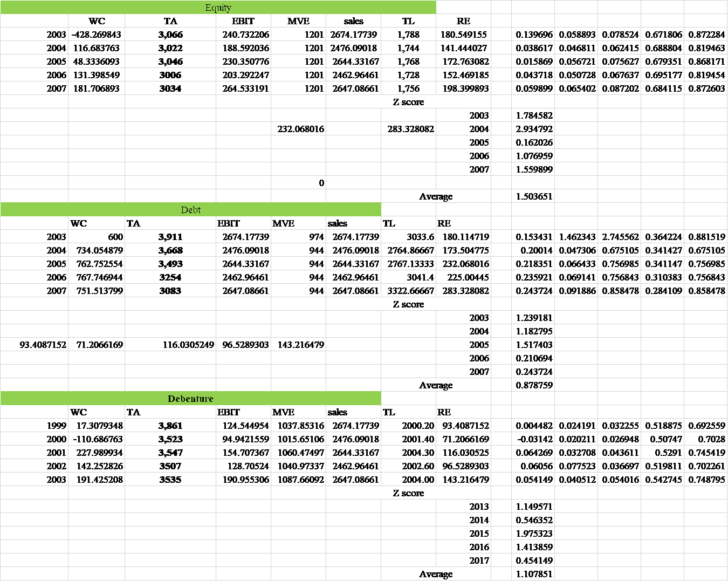This screenshot has height=581, width=728.
Task: Select MVE cell showing 974
Action: click(x=298, y=237)
